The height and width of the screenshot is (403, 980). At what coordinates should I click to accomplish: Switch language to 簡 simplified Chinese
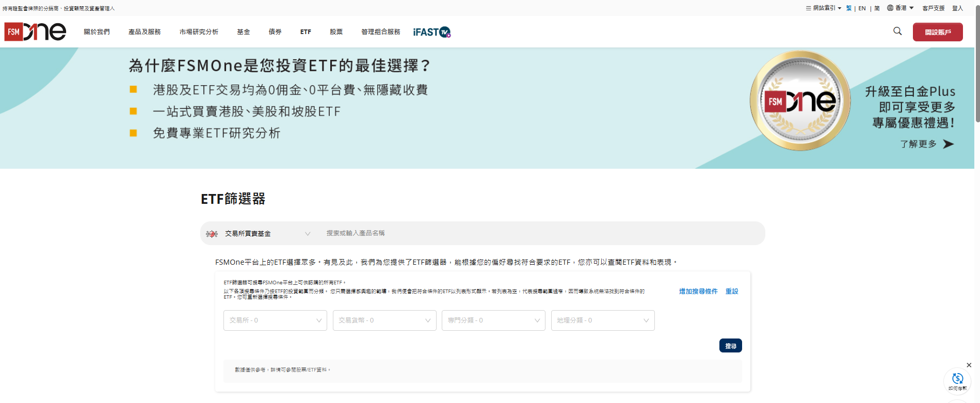click(877, 8)
